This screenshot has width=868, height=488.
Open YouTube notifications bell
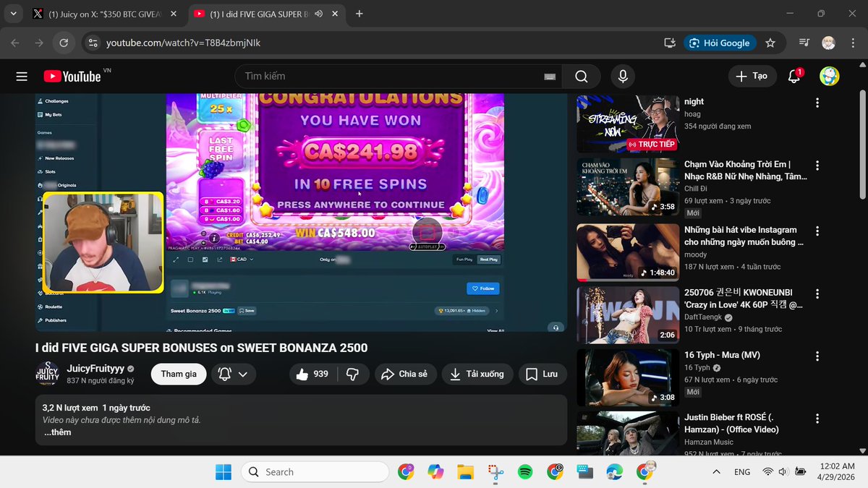[x=794, y=76]
